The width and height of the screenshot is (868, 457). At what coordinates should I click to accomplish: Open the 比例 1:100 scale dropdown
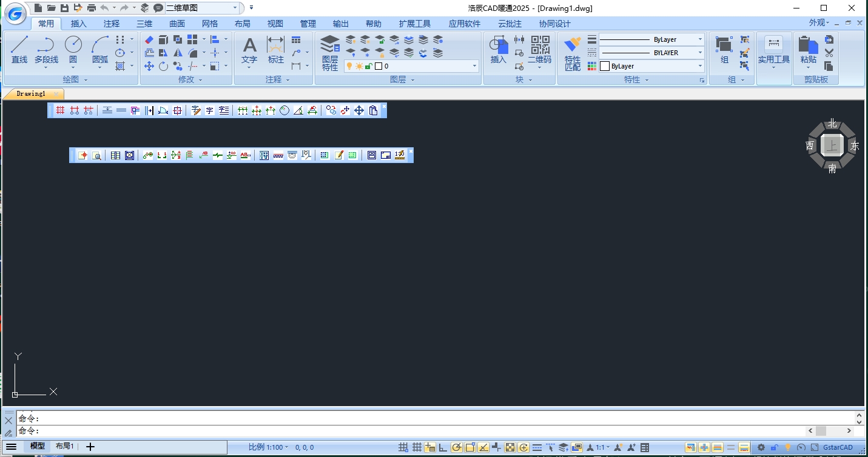(268, 447)
